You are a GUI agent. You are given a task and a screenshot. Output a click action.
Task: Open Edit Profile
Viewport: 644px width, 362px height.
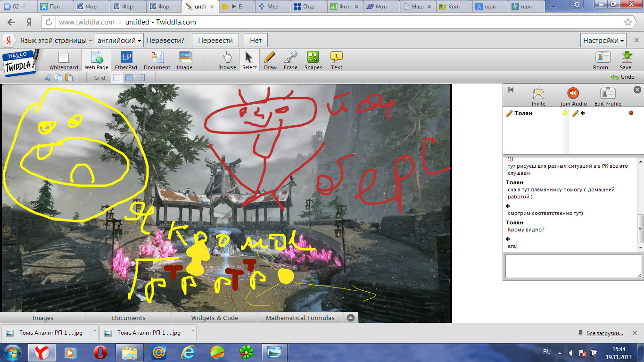pos(608,97)
